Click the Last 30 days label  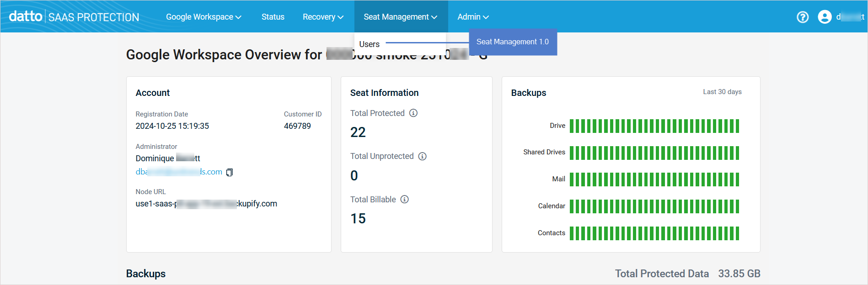click(723, 92)
